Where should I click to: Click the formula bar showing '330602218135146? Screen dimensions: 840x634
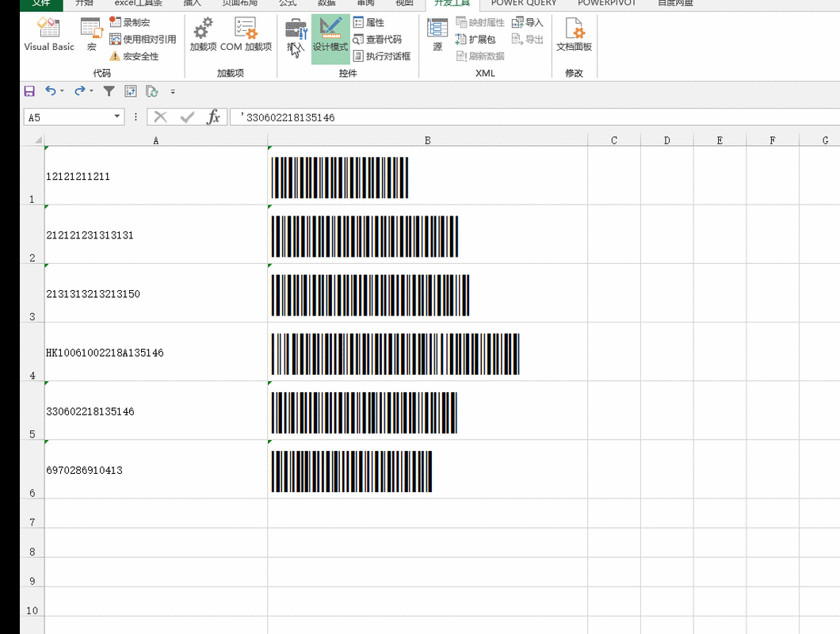tap(535, 116)
